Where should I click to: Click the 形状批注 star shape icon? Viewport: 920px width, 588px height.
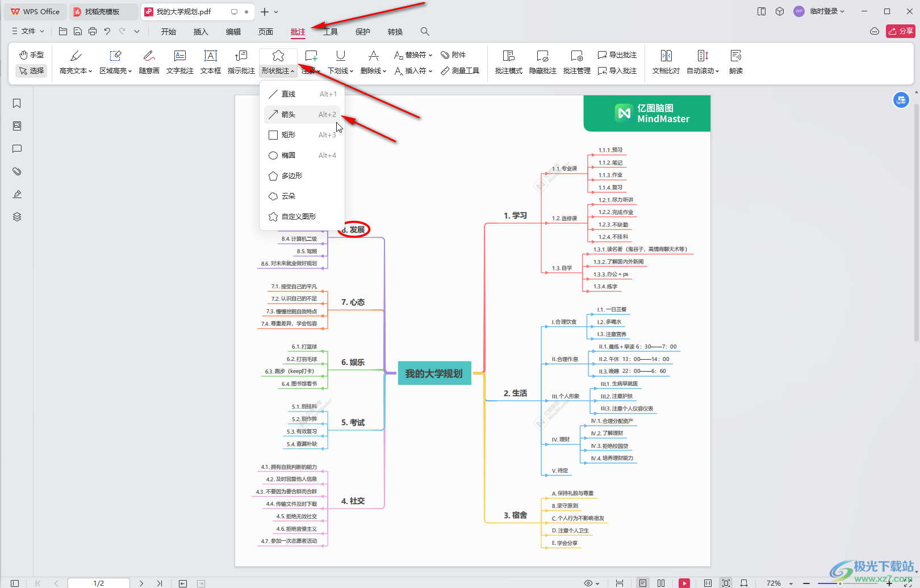tap(278, 56)
